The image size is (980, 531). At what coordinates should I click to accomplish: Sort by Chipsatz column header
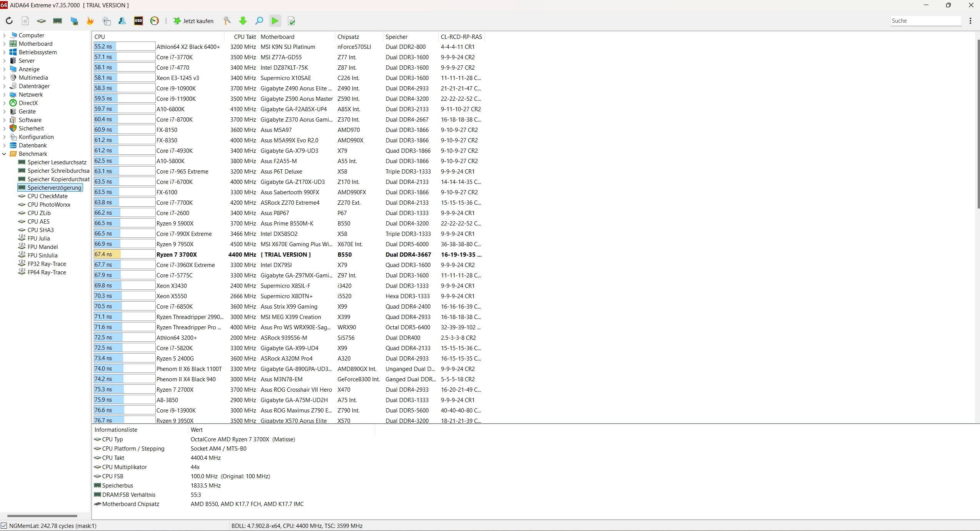[x=359, y=37]
